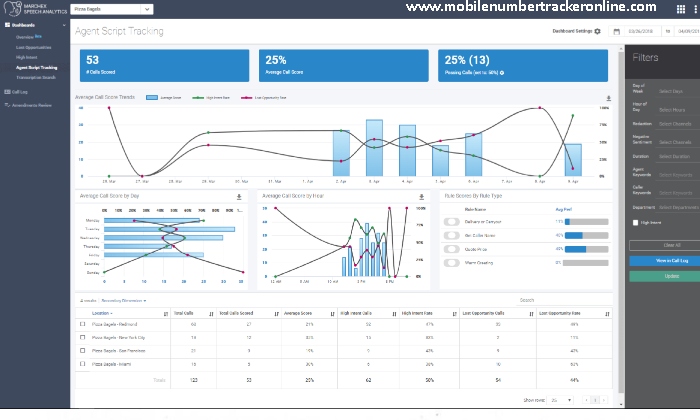Go to Lost Opportunities dashboard
The height and width of the screenshot is (420, 700).
coord(34,48)
